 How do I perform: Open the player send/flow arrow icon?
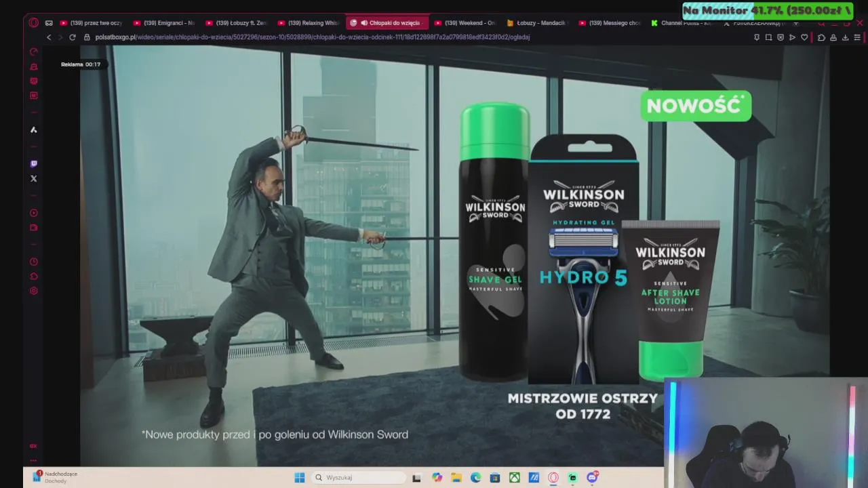(x=792, y=37)
